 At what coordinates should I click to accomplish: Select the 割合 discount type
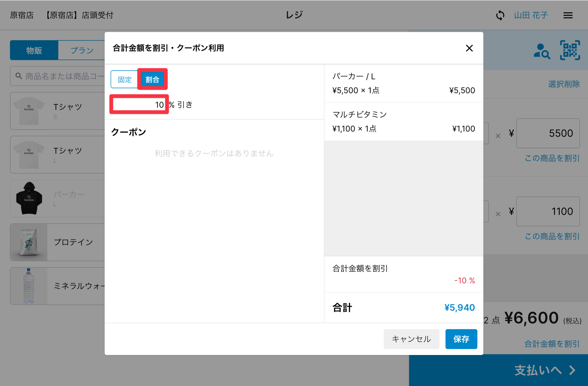coord(152,79)
